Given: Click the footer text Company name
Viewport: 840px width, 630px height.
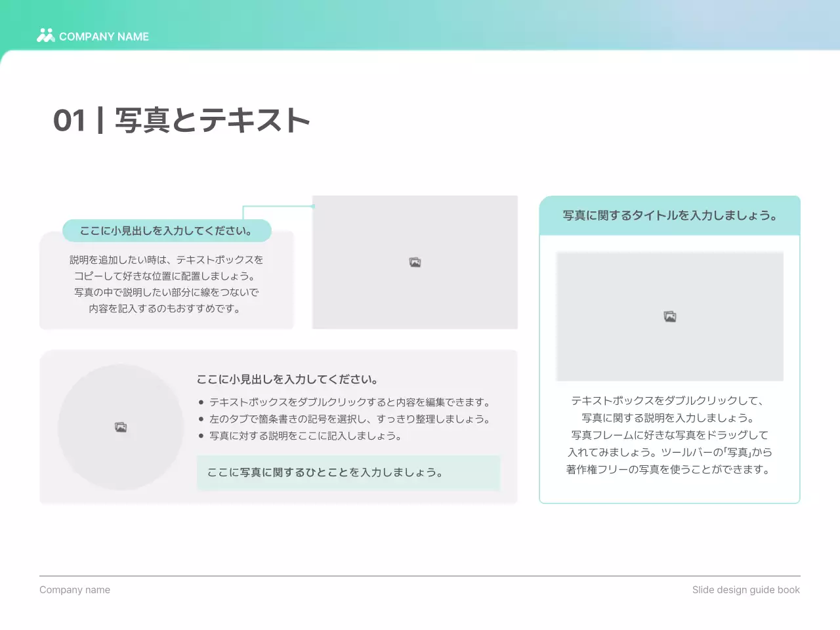Looking at the screenshot, I should click(x=75, y=590).
